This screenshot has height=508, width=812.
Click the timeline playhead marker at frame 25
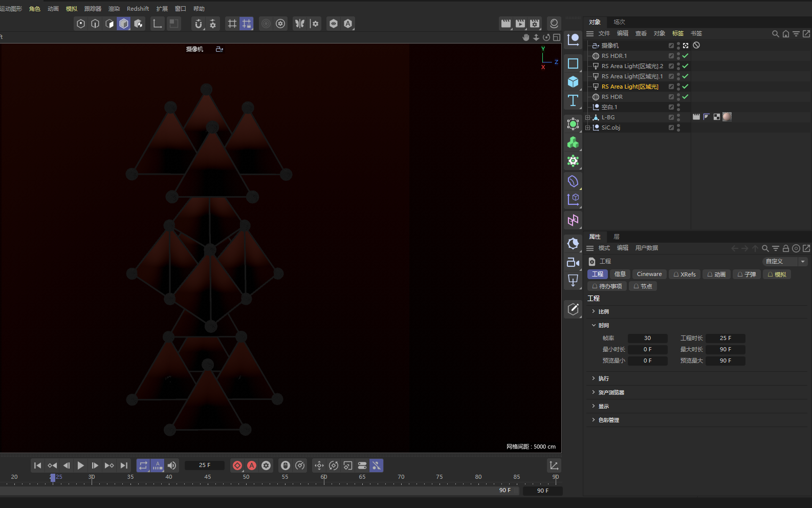[x=53, y=478]
